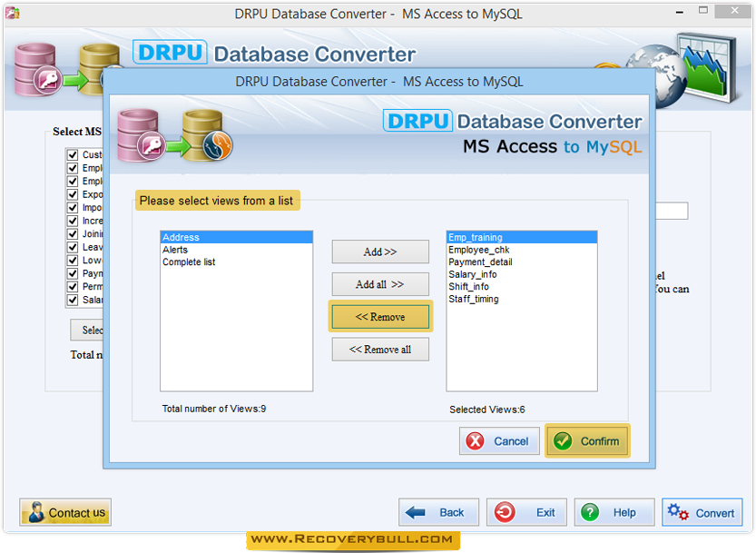Viewport: 756px width, 553px height.
Task: Click the www.RecoveryBull.com link
Action: click(x=352, y=539)
